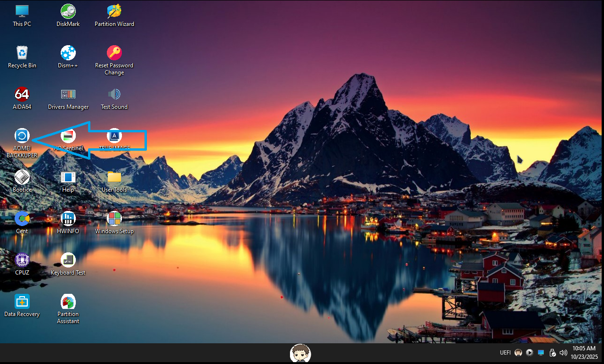This screenshot has width=604, height=364.
Task: Click the avatar start button on taskbar
Action: click(300, 353)
